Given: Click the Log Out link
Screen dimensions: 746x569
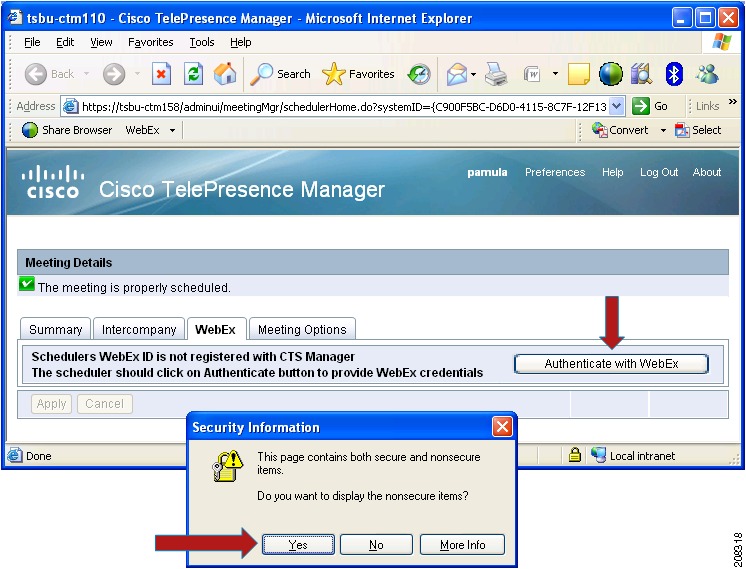Looking at the screenshot, I should click(659, 172).
